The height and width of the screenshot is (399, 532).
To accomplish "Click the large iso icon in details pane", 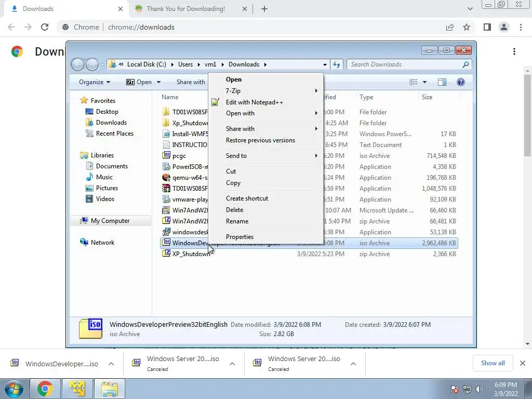I will click(90, 328).
